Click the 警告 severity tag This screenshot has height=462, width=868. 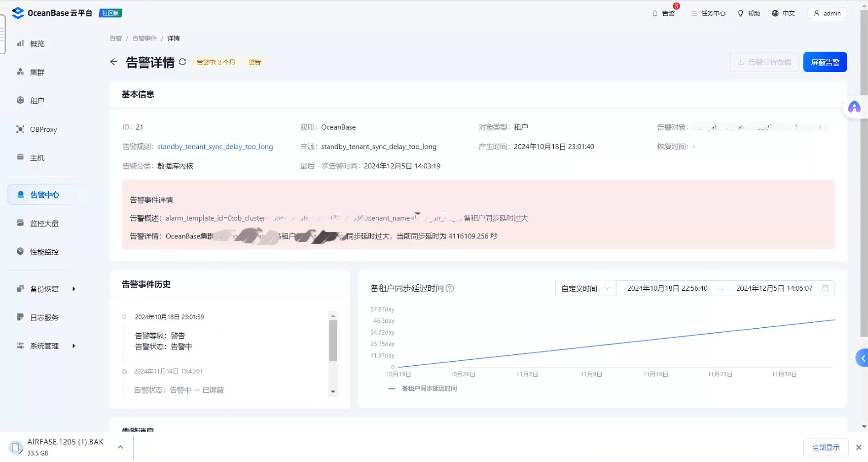pos(254,62)
